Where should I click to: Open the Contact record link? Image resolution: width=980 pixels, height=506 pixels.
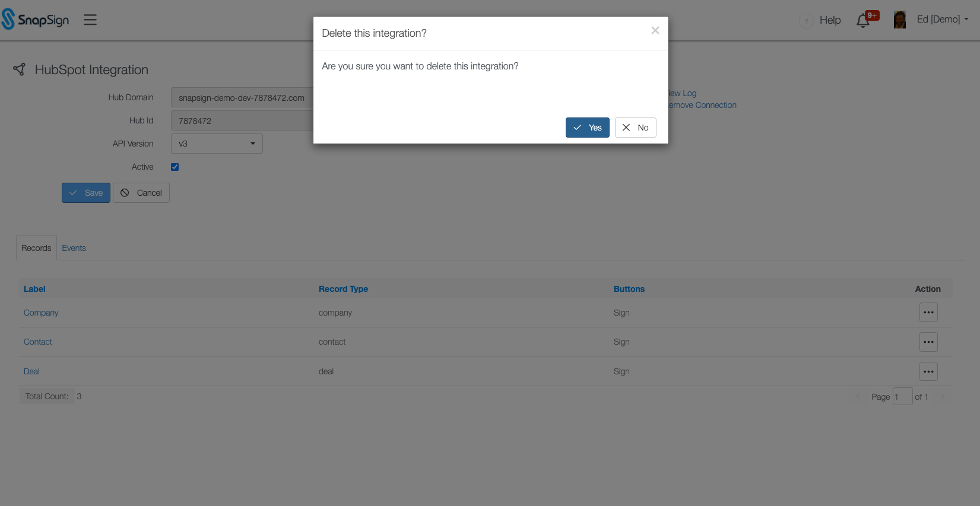(x=38, y=342)
